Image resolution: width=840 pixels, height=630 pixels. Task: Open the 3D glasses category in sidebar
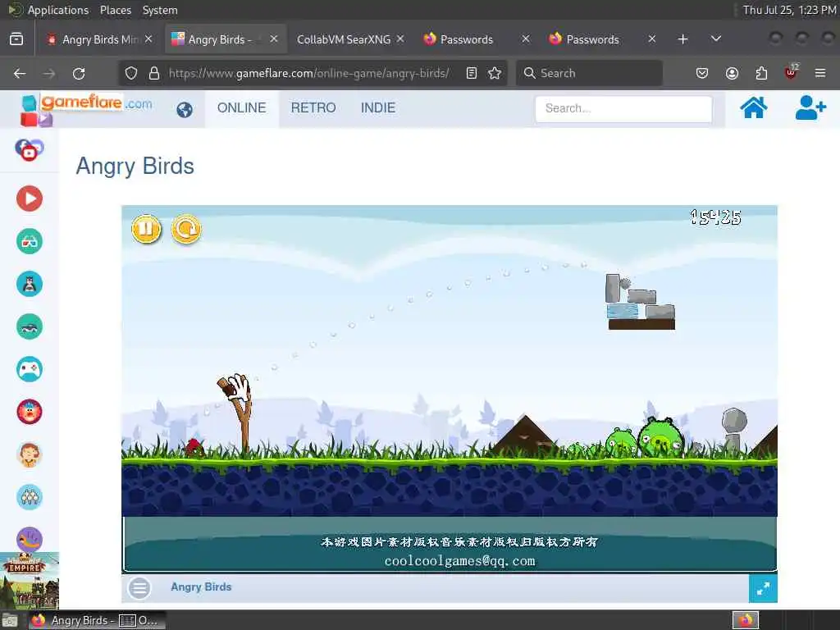tap(30, 241)
